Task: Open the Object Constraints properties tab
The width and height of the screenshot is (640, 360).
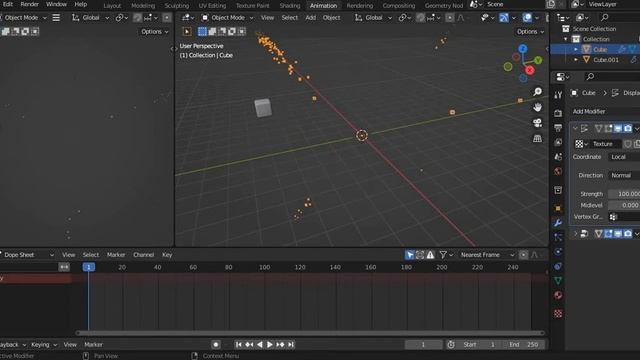Action: click(558, 266)
